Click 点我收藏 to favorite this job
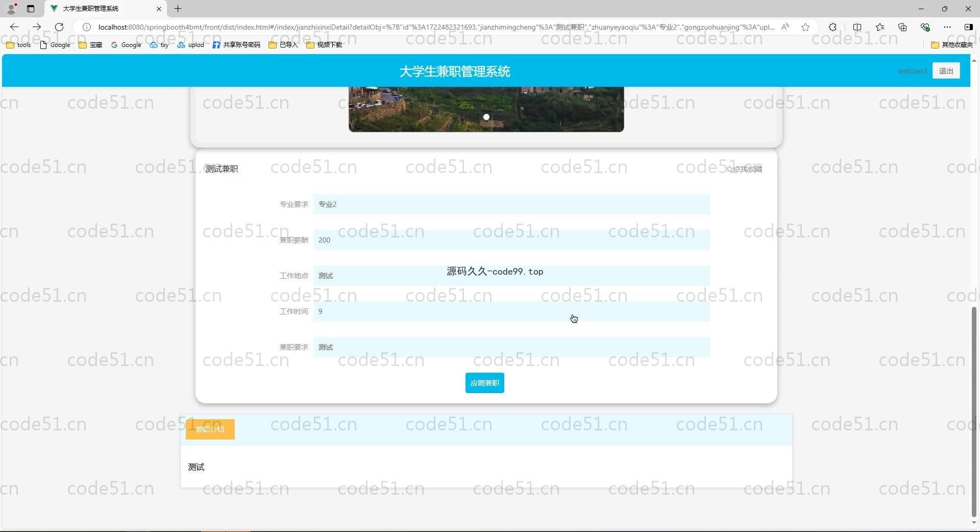The height and width of the screenshot is (532, 980). (x=744, y=169)
